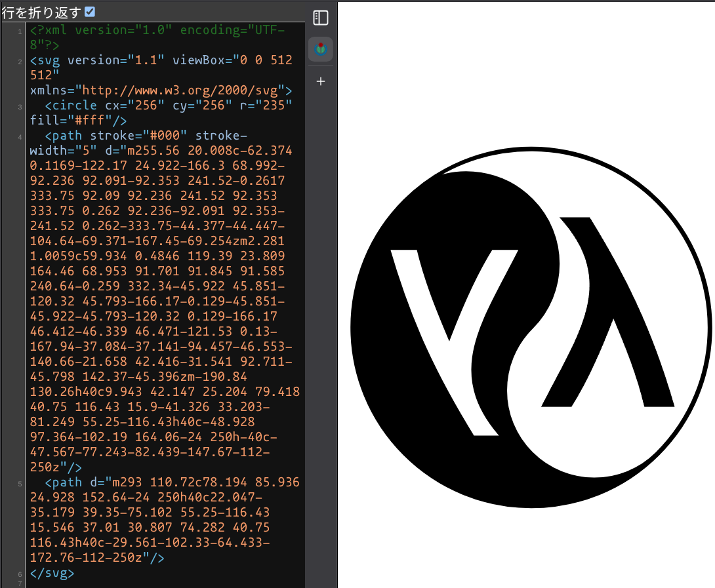Click the path stroke="#000" code text

pos(115,136)
